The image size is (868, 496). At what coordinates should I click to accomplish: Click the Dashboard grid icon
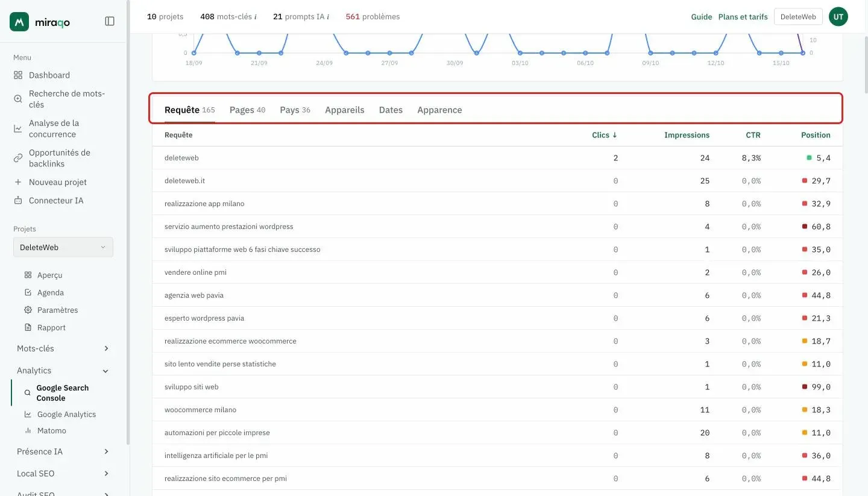(x=18, y=75)
